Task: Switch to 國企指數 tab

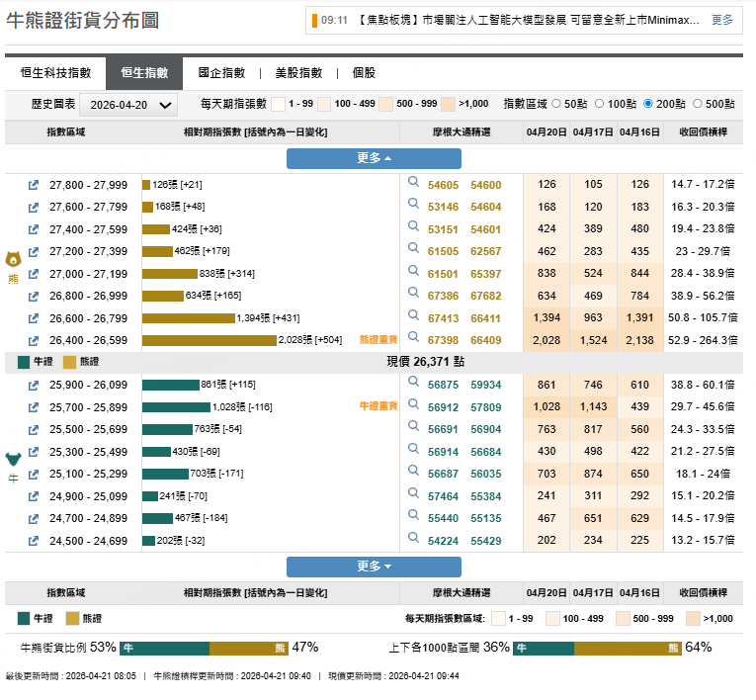Action: coord(221,73)
